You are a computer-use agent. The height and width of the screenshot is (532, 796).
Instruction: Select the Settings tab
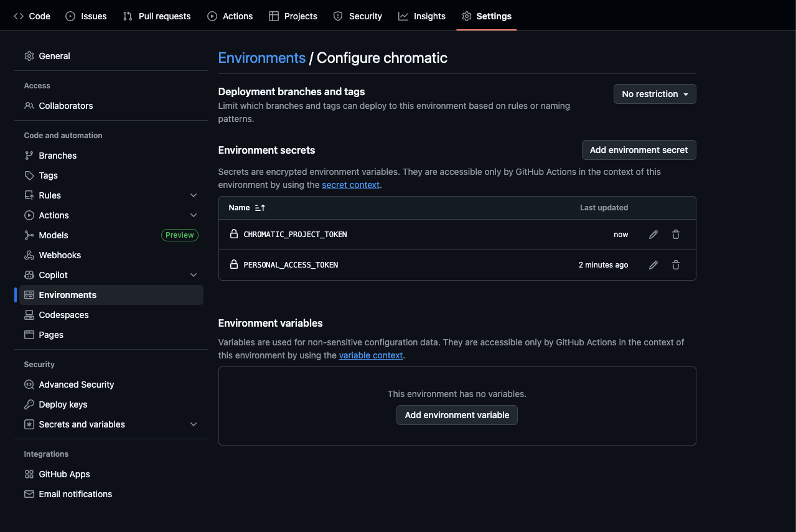coord(487,16)
